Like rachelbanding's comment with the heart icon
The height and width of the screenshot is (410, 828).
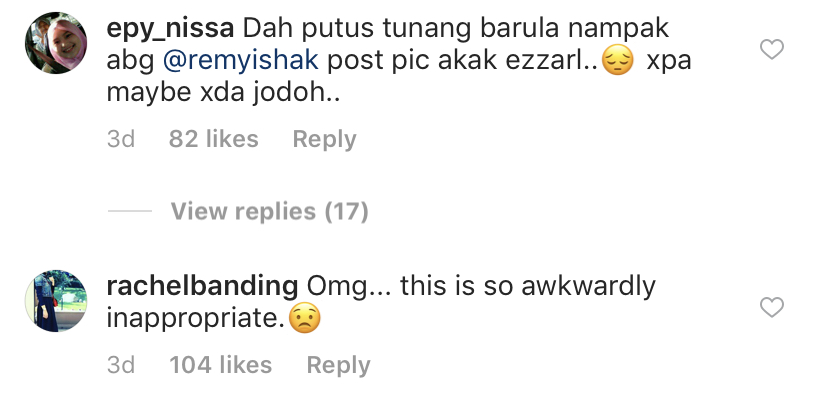771,308
